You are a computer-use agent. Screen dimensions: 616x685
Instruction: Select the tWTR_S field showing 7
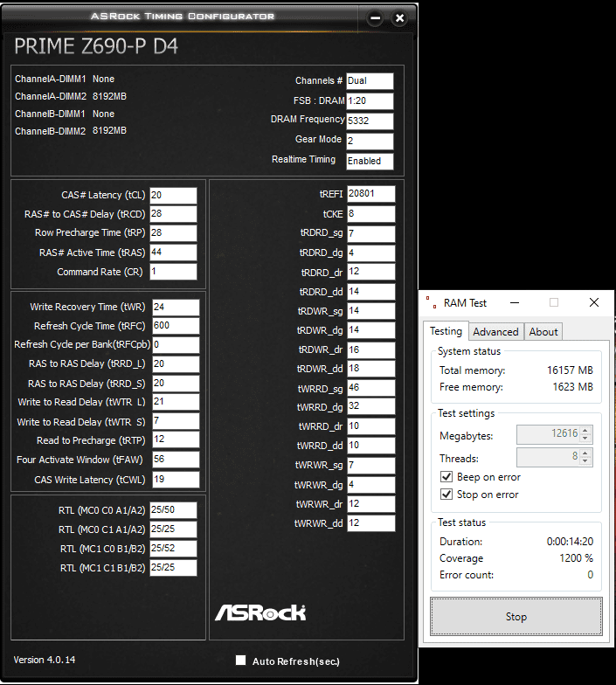click(176, 421)
